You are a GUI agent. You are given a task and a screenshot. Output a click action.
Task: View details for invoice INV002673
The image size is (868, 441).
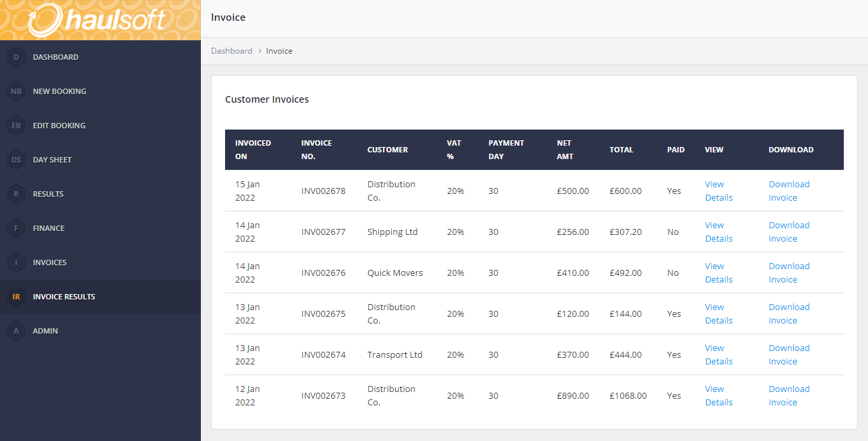pyautogui.click(x=719, y=395)
